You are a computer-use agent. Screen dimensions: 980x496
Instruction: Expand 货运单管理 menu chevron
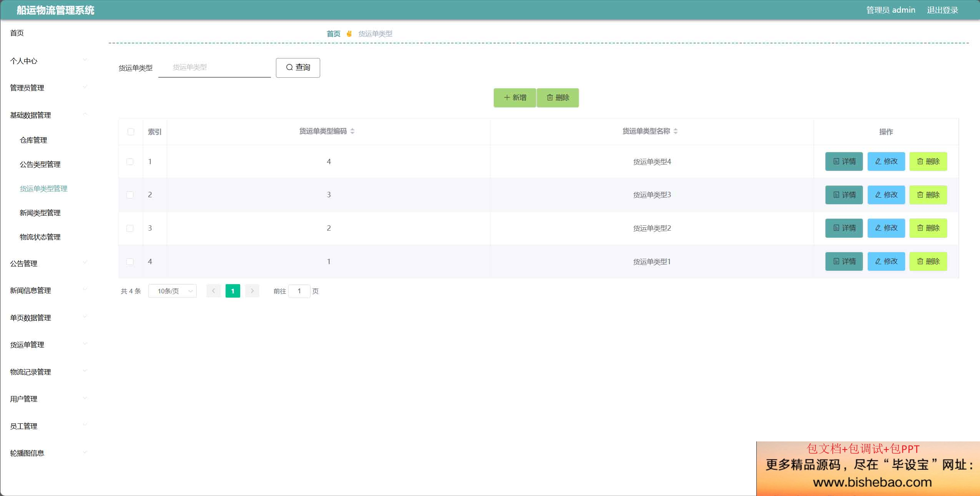coord(85,343)
